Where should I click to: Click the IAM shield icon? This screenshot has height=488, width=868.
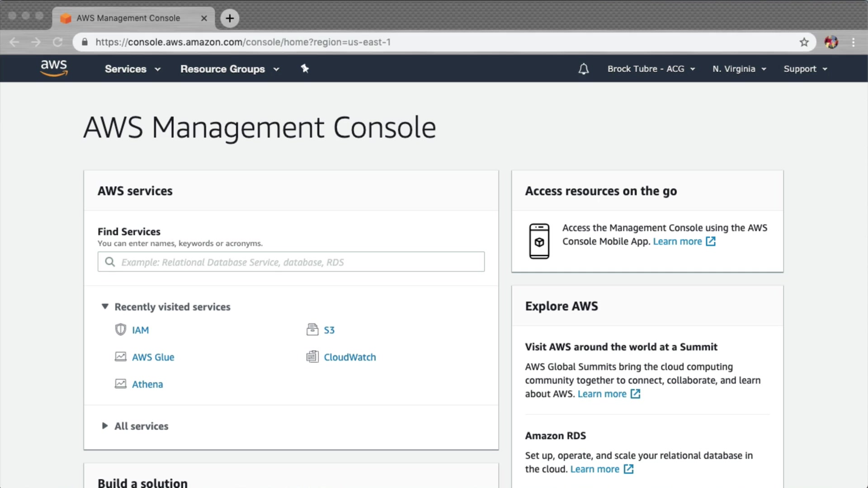[x=120, y=330]
